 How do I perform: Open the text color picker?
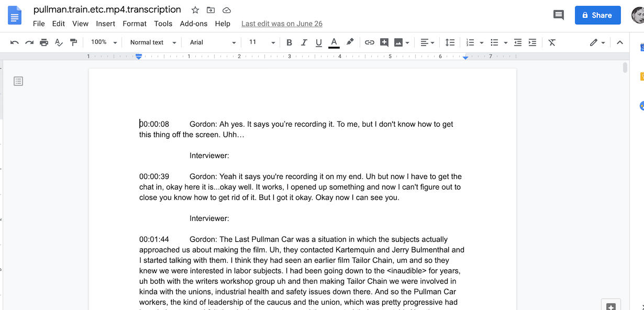(x=334, y=42)
